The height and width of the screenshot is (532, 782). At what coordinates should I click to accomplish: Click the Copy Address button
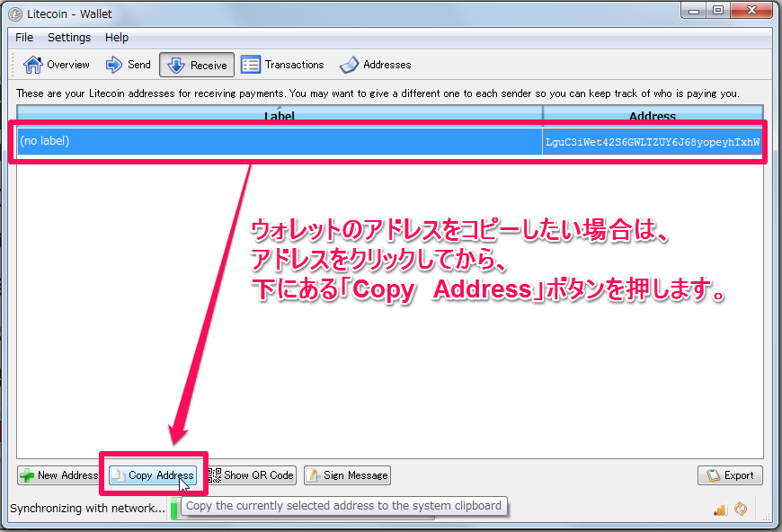coord(153,475)
